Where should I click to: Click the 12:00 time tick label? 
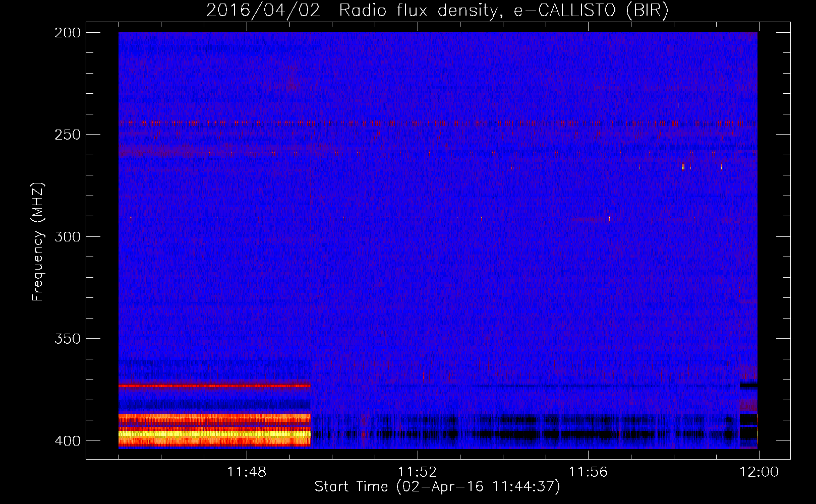pos(759,472)
